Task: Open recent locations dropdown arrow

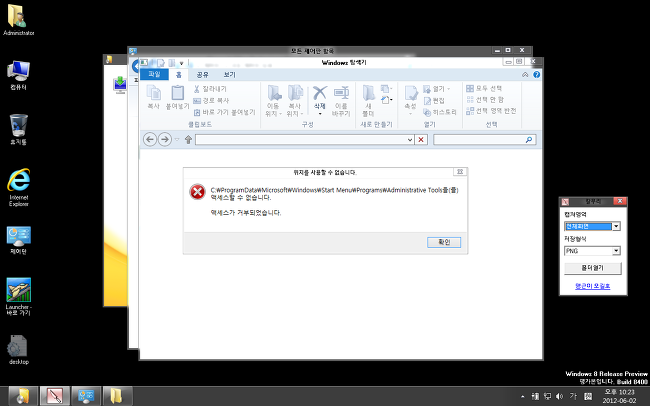Action: coord(177,140)
